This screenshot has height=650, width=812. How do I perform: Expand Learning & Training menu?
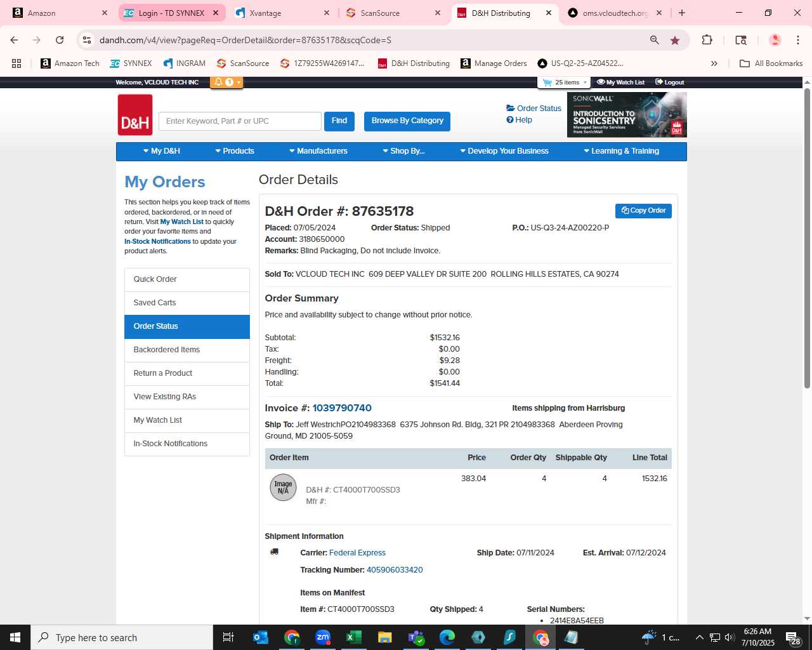(622, 151)
